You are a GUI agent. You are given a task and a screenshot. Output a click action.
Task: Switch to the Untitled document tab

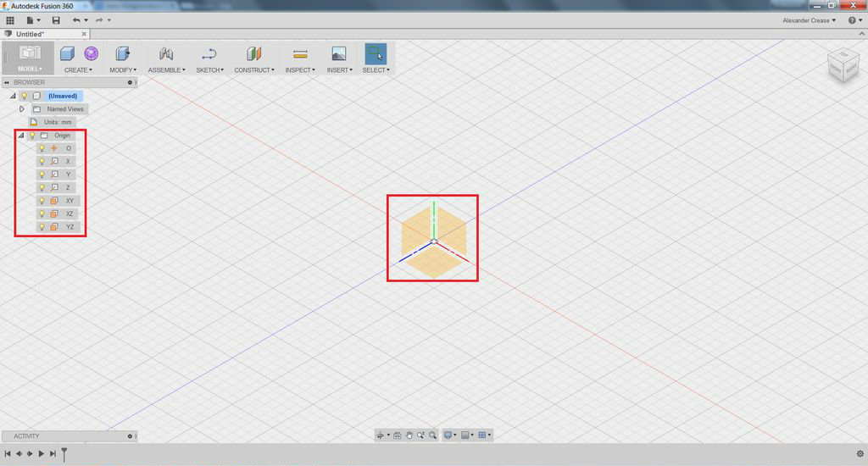coord(30,34)
